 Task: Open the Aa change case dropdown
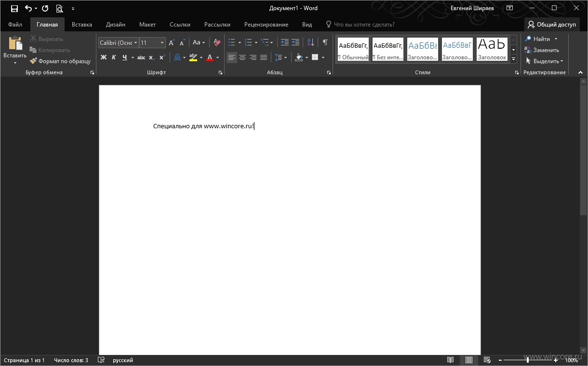[199, 42]
